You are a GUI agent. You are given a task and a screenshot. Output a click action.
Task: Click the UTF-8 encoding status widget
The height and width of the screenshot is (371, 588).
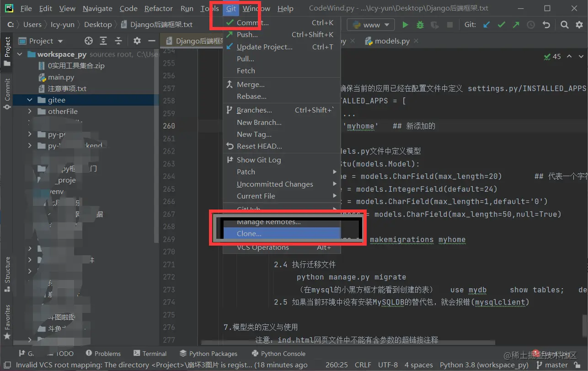tap(388, 365)
